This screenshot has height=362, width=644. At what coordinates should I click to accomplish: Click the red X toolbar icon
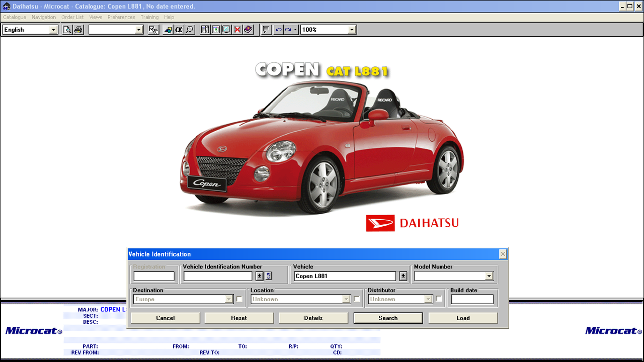coord(237,30)
